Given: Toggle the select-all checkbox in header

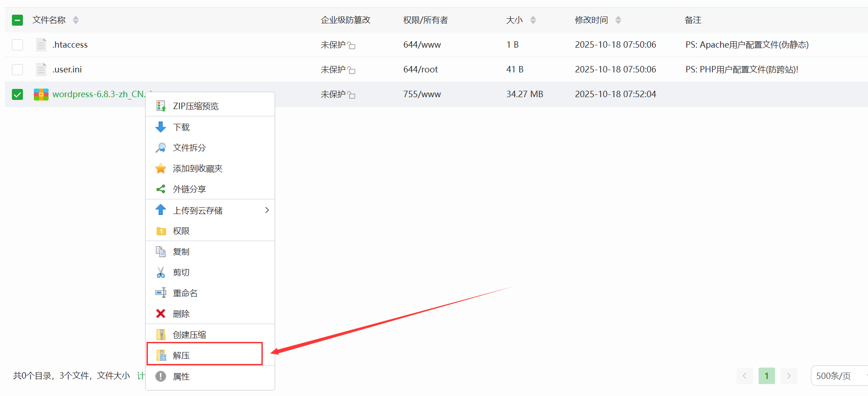Looking at the screenshot, I should pos(17,20).
